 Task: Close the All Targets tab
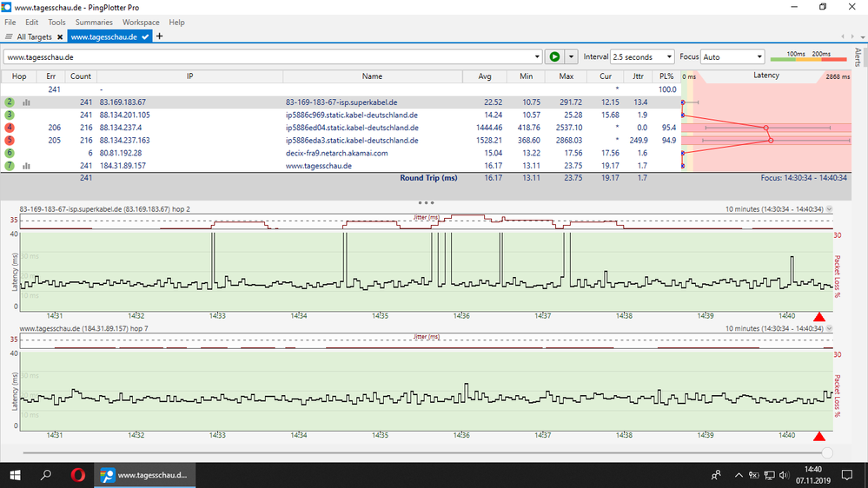pyautogui.click(x=60, y=37)
